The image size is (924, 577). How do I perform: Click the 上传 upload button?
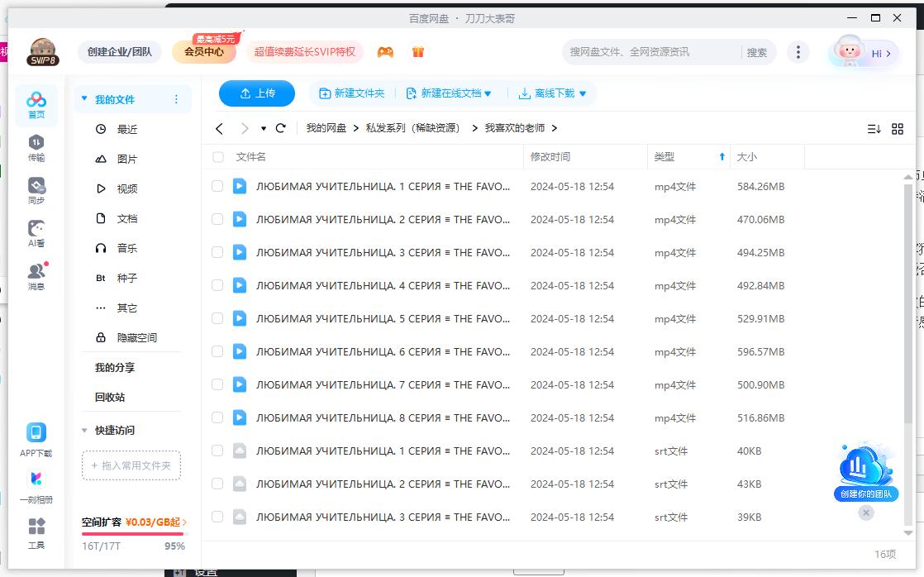pyautogui.click(x=256, y=93)
